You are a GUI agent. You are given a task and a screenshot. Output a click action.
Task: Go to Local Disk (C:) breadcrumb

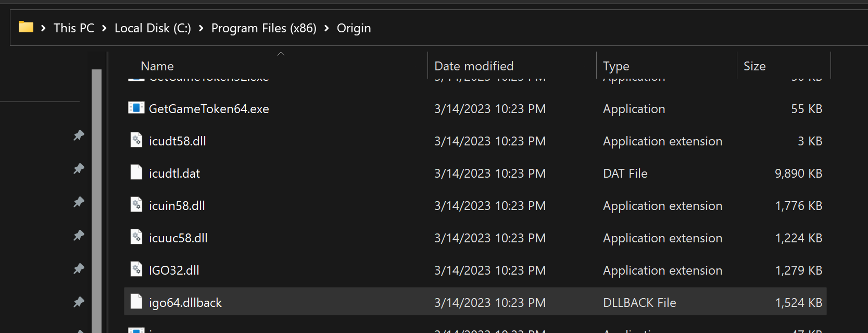pos(153,28)
